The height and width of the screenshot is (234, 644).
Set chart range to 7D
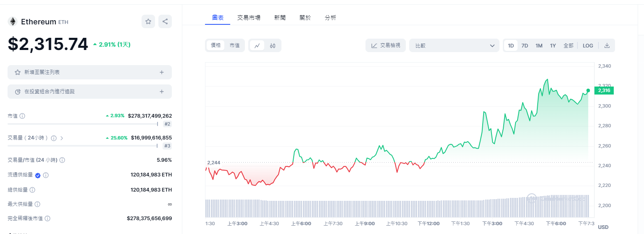click(525, 45)
